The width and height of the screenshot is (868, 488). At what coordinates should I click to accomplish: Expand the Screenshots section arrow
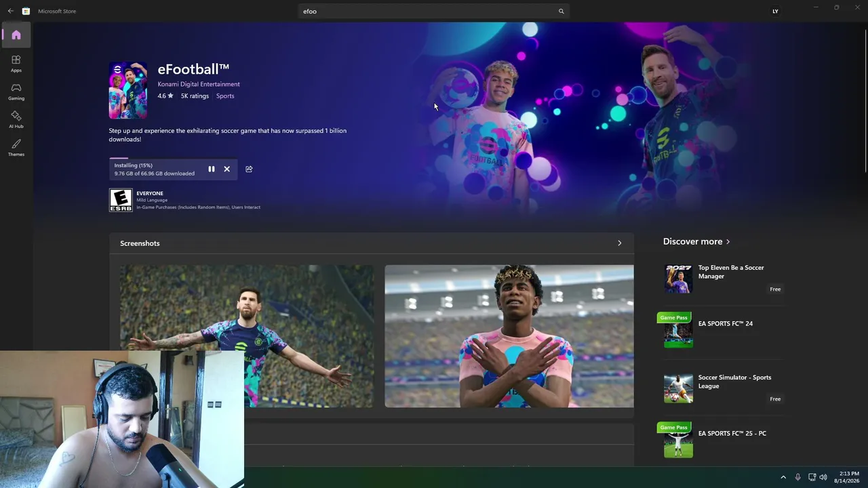(619, 243)
